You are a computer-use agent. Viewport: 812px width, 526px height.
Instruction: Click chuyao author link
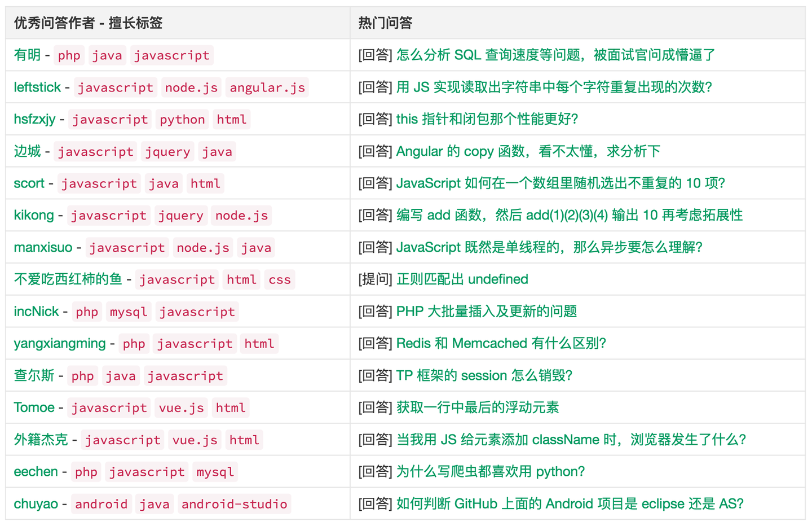coord(36,503)
